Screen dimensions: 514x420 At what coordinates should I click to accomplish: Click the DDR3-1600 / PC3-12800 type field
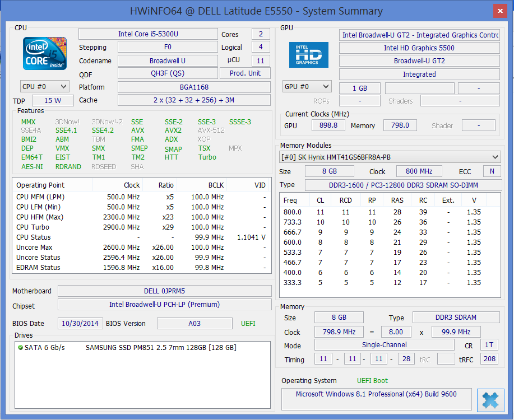point(403,185)
